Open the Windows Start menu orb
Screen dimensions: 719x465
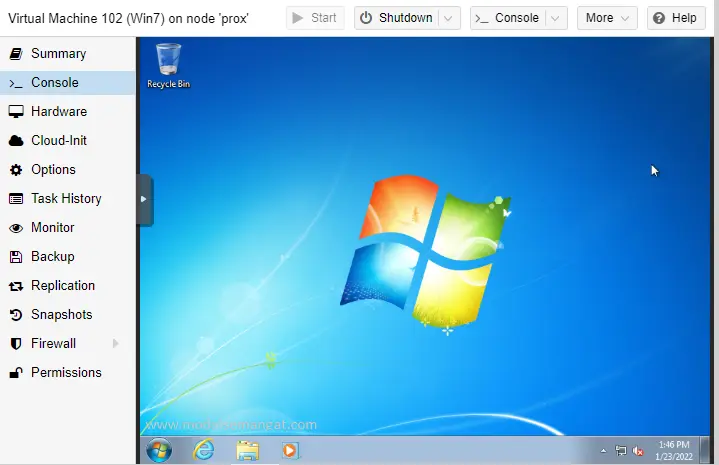(159, 450)
